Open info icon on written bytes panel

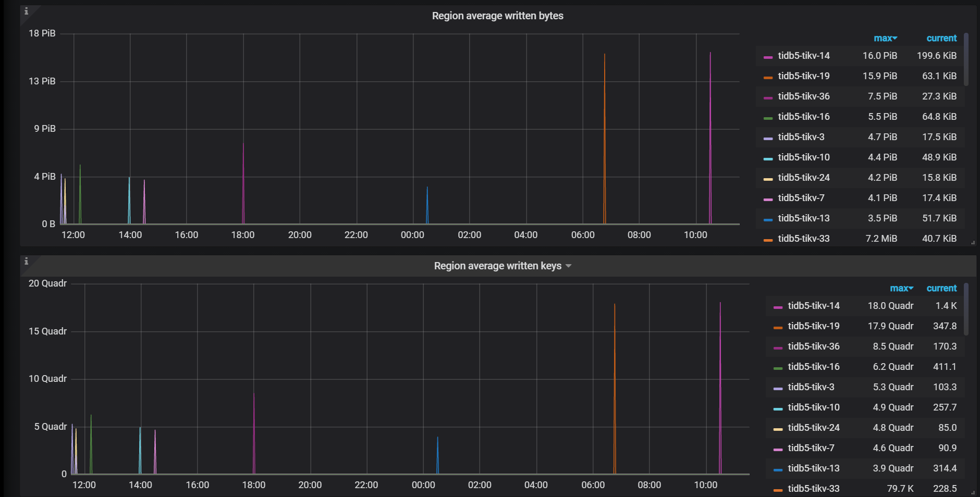pos(26,11)
